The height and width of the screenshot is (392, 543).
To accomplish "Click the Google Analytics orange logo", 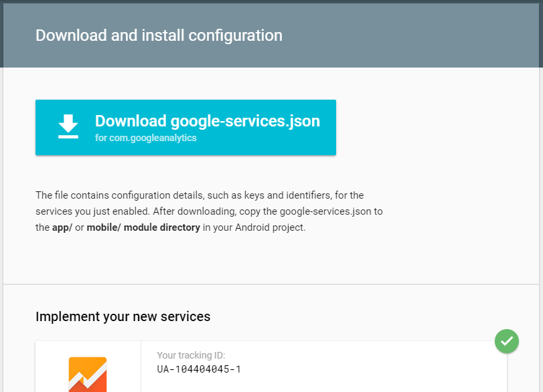I will point(88,375).
